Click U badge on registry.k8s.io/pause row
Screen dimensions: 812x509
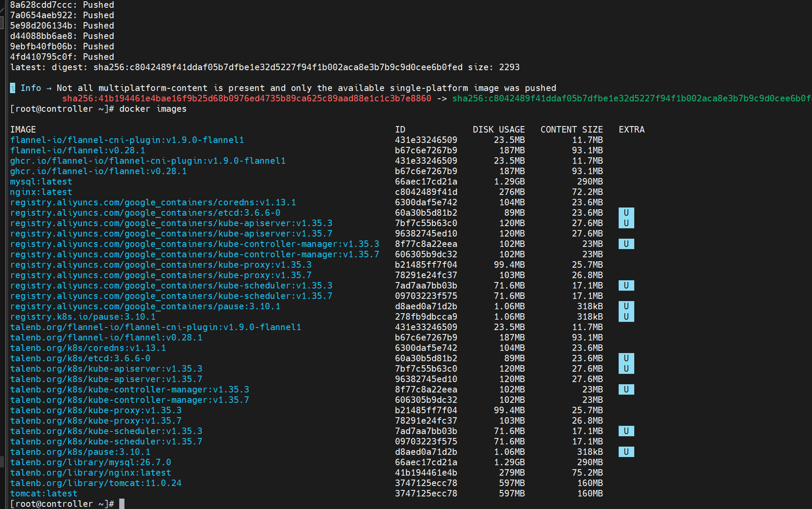(x=626, y=317)
